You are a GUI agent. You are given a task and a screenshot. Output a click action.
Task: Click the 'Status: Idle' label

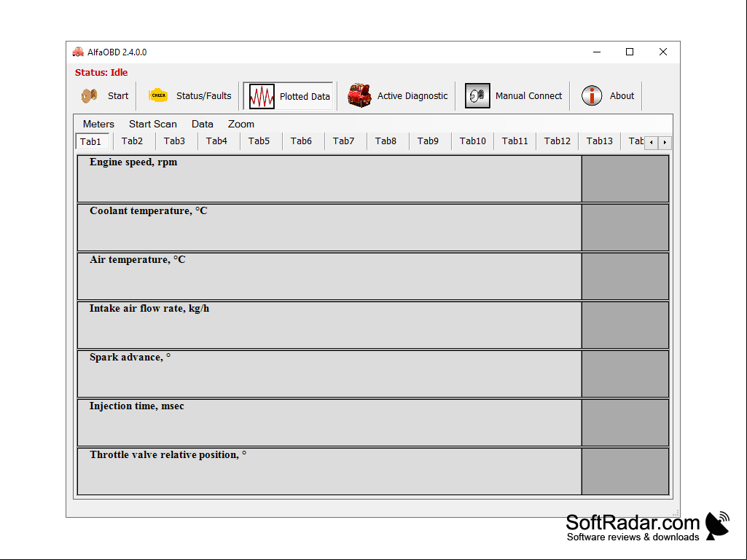[101, 72]
